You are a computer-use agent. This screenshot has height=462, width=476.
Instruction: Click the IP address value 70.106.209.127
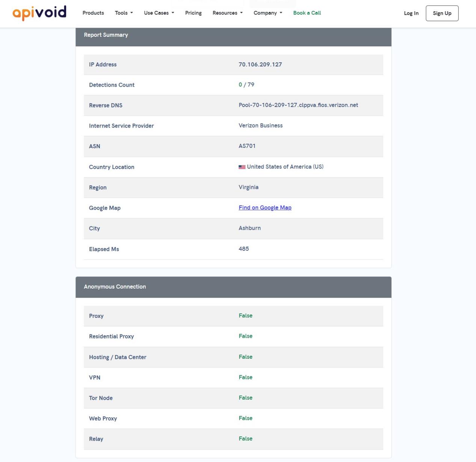260,65
